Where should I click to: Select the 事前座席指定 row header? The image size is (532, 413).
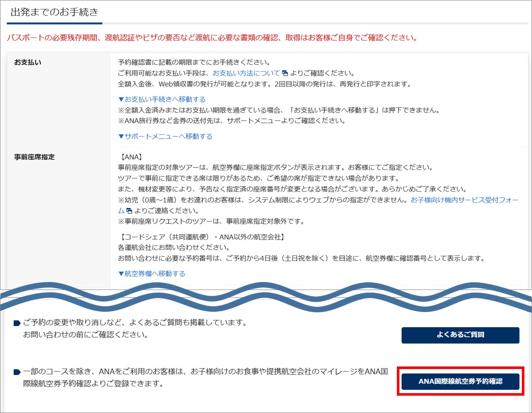(x=34, y=157)
